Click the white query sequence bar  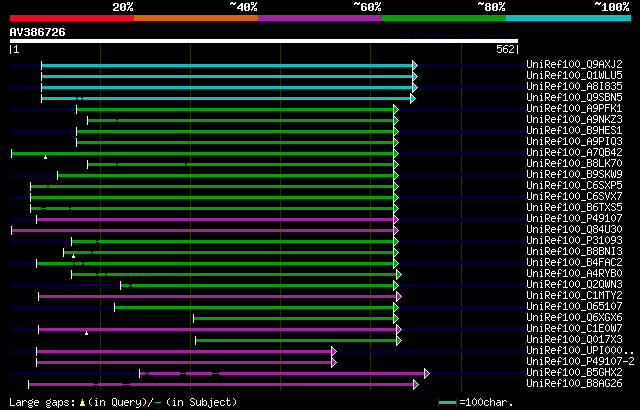pos(264,41)
